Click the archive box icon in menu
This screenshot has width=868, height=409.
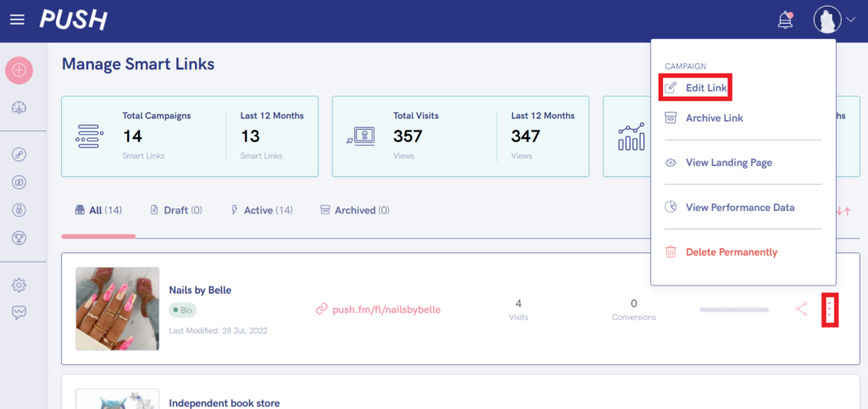tap(670, 118)
